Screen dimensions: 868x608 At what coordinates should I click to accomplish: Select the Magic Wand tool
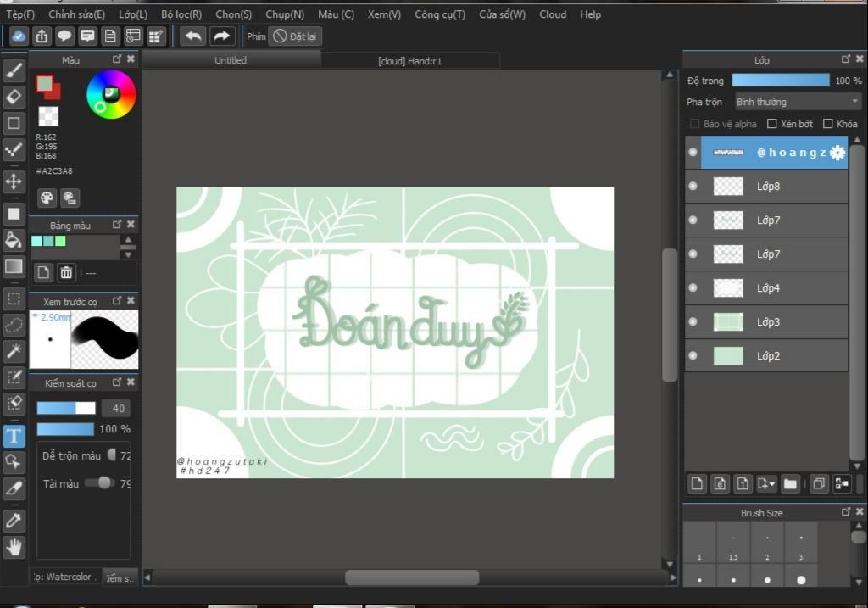tap(14, 351)
